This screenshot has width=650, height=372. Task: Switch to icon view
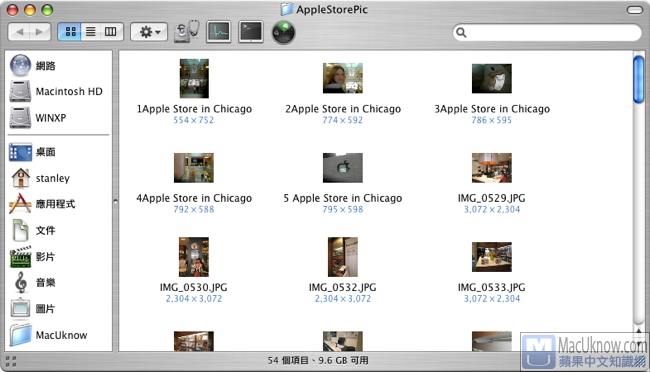pos(70,32)
